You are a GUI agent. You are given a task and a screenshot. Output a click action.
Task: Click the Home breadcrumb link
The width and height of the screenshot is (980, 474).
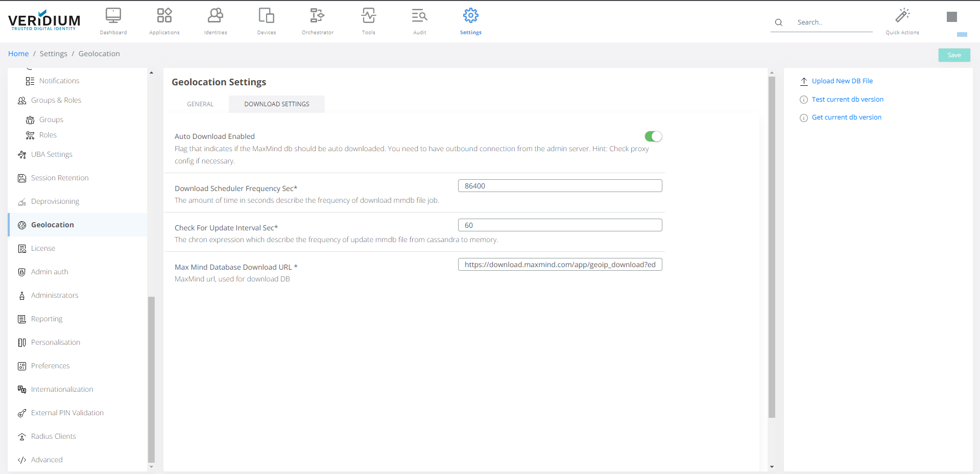18,54
